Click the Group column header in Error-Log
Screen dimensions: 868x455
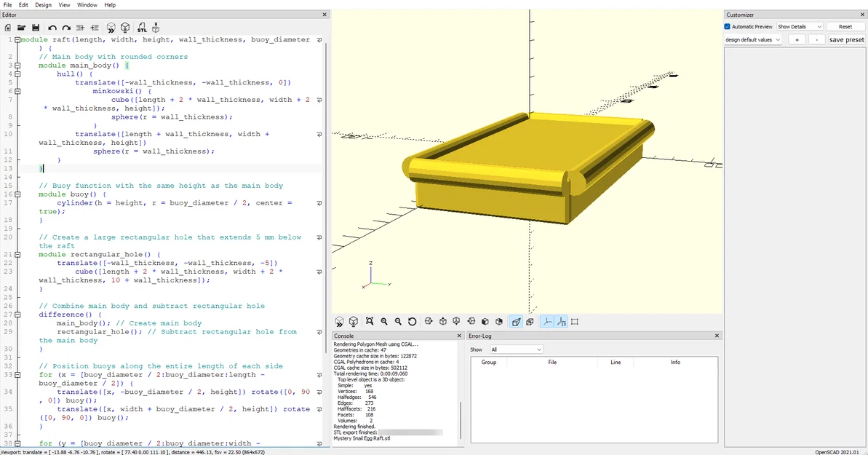489,363
